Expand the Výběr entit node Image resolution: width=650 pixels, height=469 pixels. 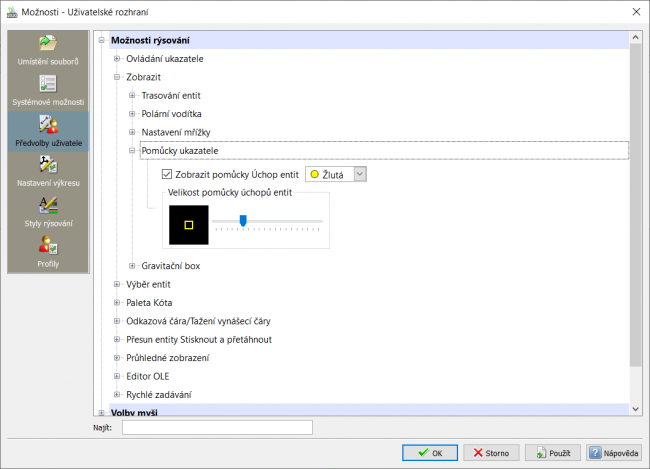117,284
